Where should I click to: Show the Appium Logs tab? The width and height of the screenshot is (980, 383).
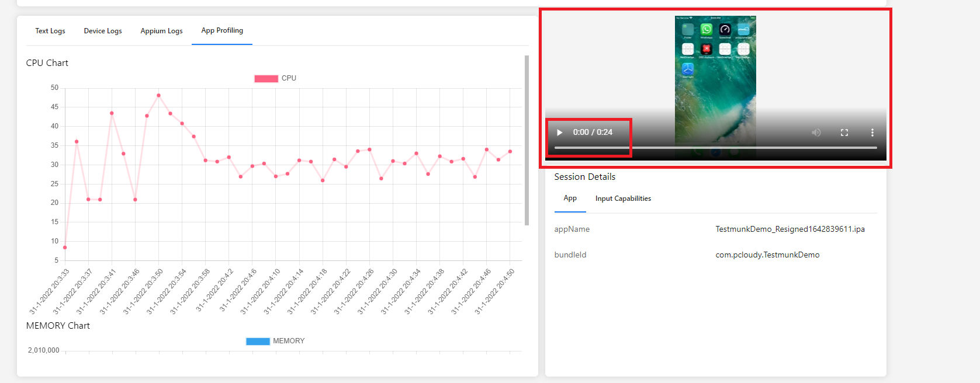pos(161,31)
